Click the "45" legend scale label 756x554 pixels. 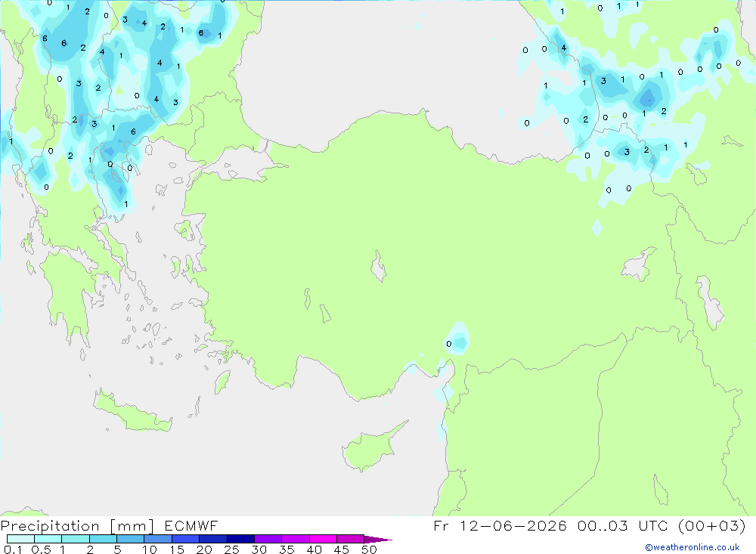[342, 549]
